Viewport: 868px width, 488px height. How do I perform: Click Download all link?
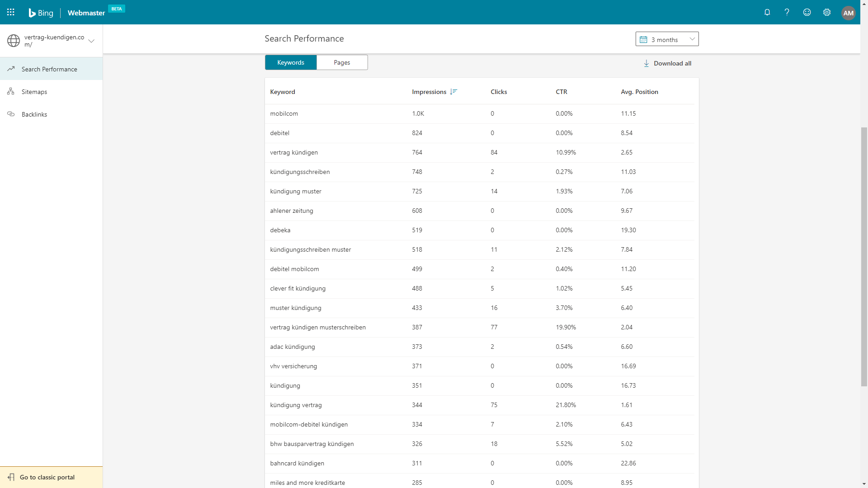(x=672, y=63)
